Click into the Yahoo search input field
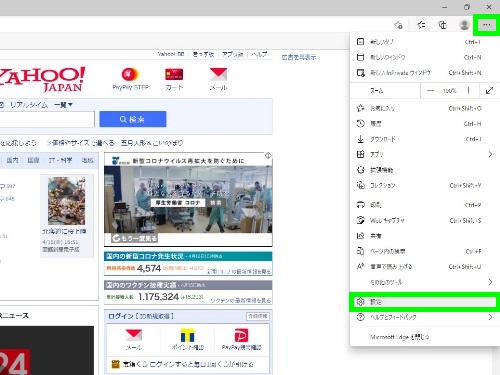This screenshot has width=500, height=375. [x=47, y=119]
